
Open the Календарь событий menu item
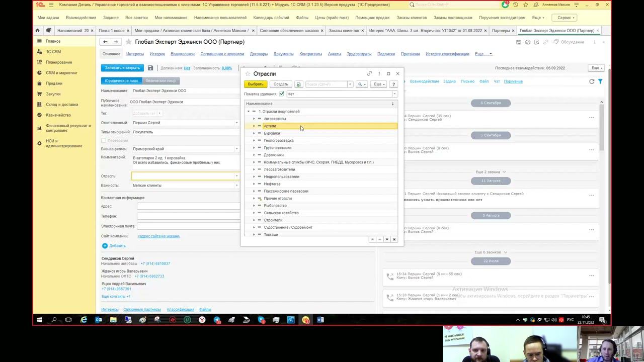point(271,18)
